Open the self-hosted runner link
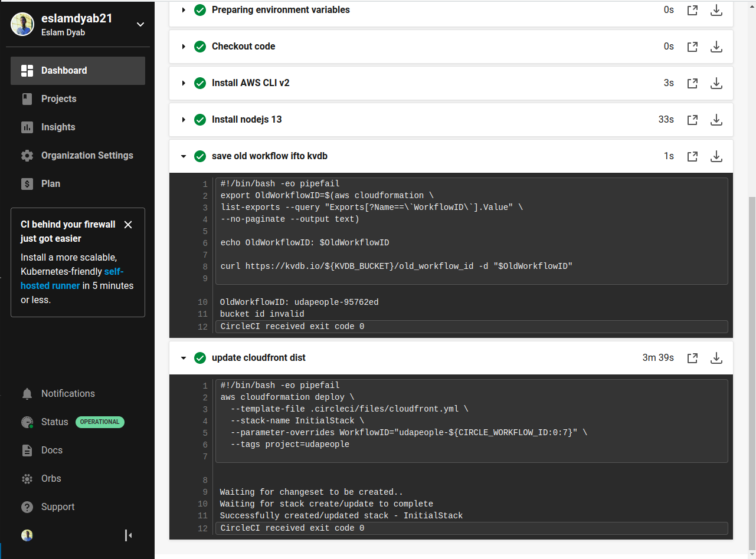The height and width of the screenshot is (559, 756). 73,278
